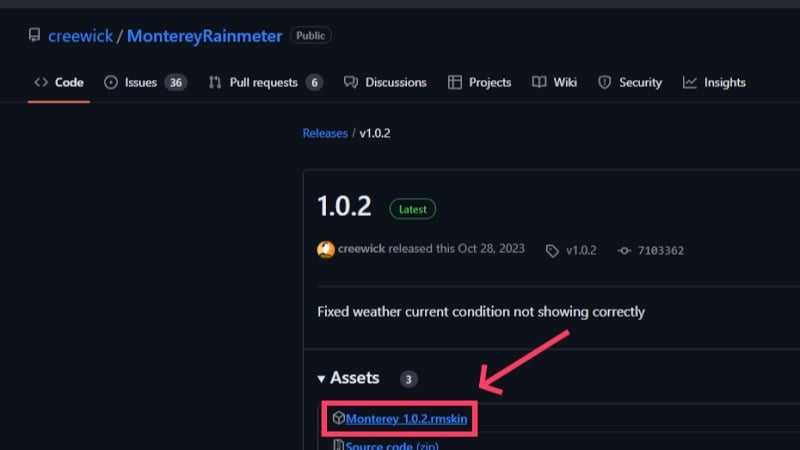Go to the Discussions tab
Screen dimensions: 800x450
pos(385,82)
